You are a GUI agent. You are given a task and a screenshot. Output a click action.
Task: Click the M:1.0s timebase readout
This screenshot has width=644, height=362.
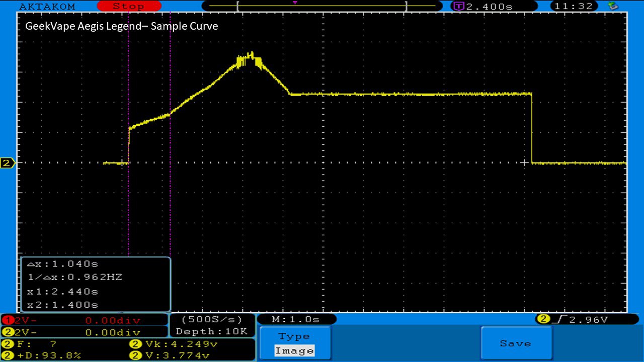296,319
